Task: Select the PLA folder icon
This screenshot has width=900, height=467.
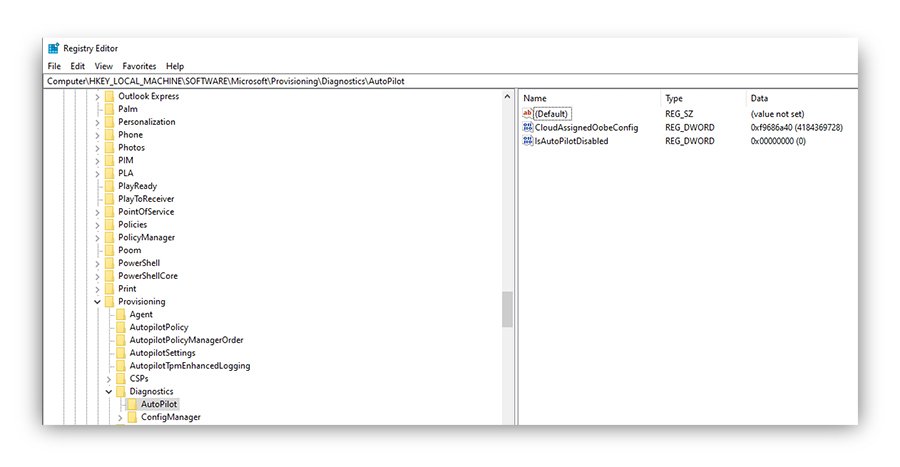Action: [x=109, y=173]
